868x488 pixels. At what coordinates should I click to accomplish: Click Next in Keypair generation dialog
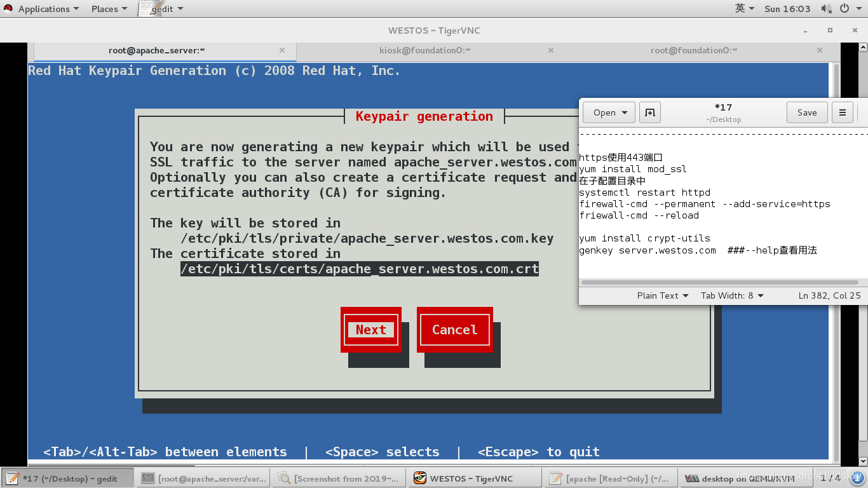371,330
